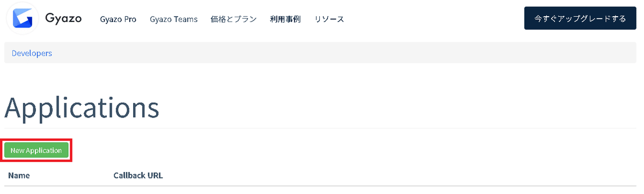Open the リソース navigation item
Image resolution: width=644 pixels, height=194 pixels.
point(330,19)
